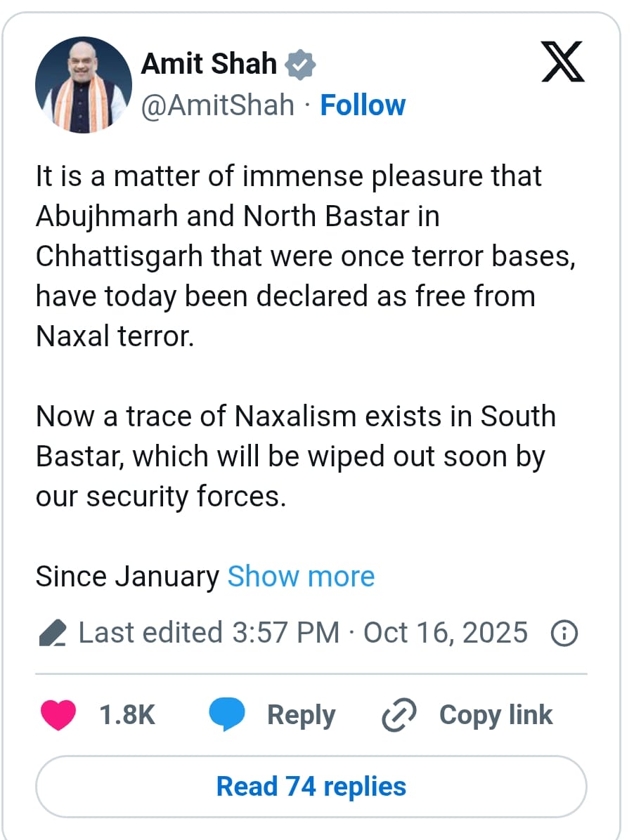634x840 pixels.
Task: Click the @AmitShah handle
Action: (218, 105)
